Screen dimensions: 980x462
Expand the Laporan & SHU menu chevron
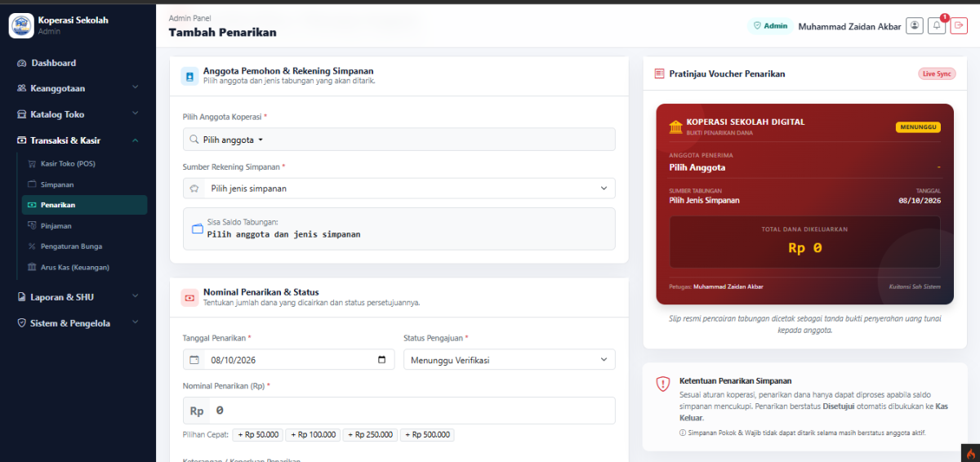136,295
